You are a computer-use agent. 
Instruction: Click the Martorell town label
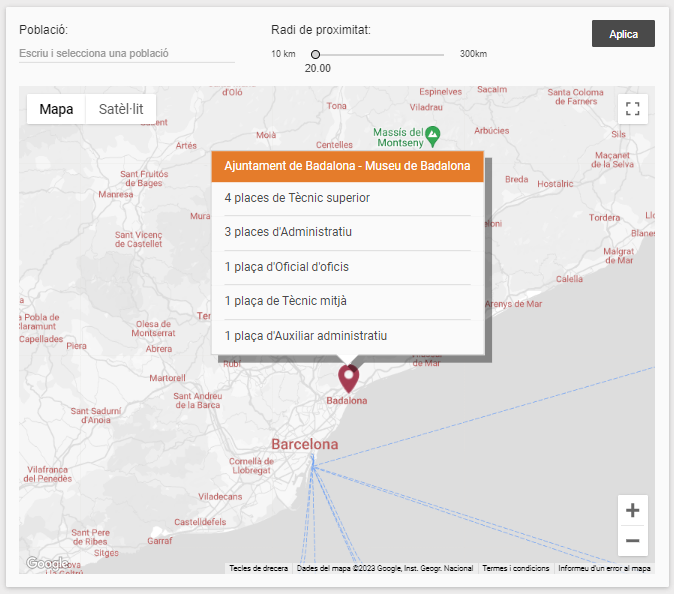(x=167, y=378)
